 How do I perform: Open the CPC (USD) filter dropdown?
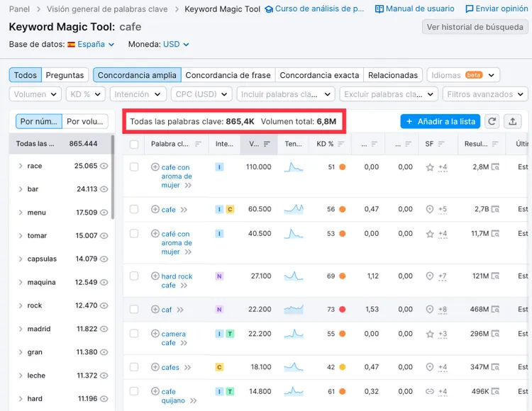[x=201, y=94]
